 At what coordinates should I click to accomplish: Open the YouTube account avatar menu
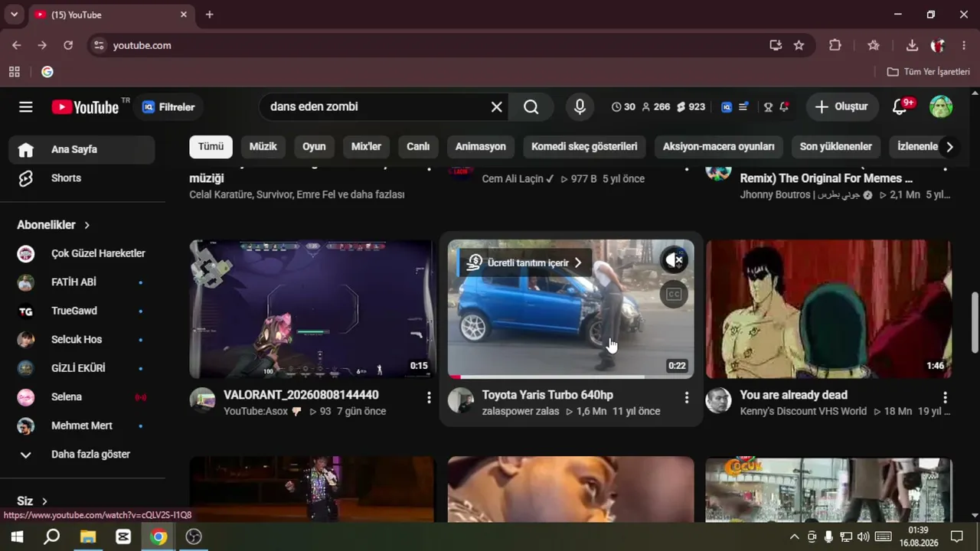tap(941, 107)
